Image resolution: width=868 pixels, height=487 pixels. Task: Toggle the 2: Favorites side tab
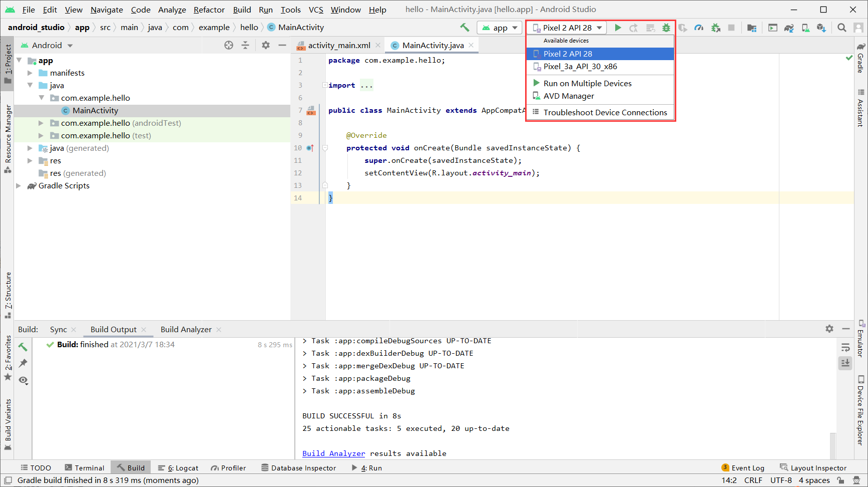[8, 358]
